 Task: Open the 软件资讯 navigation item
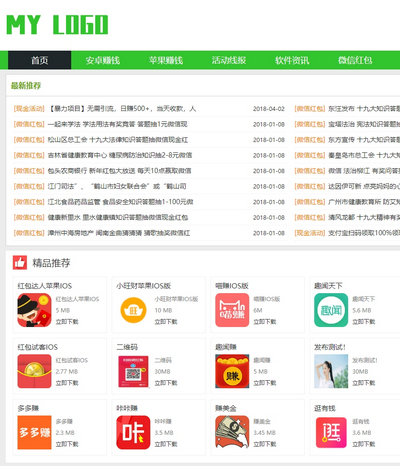tap(292, 60)
